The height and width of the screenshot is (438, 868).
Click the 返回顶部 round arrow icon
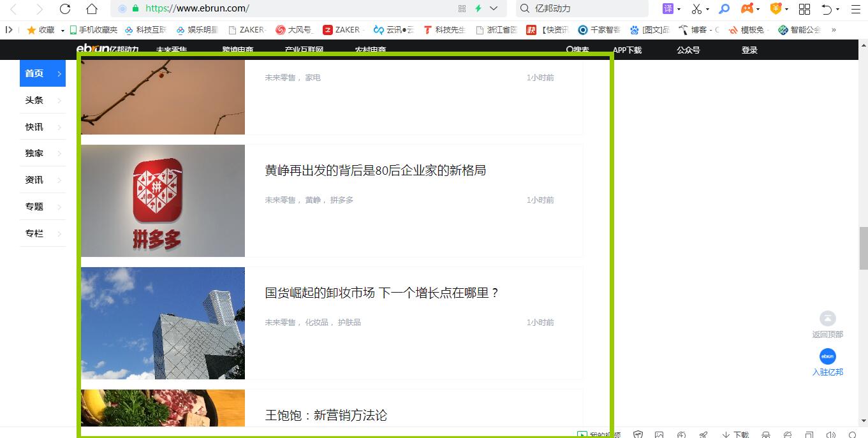tap(827, 318)
